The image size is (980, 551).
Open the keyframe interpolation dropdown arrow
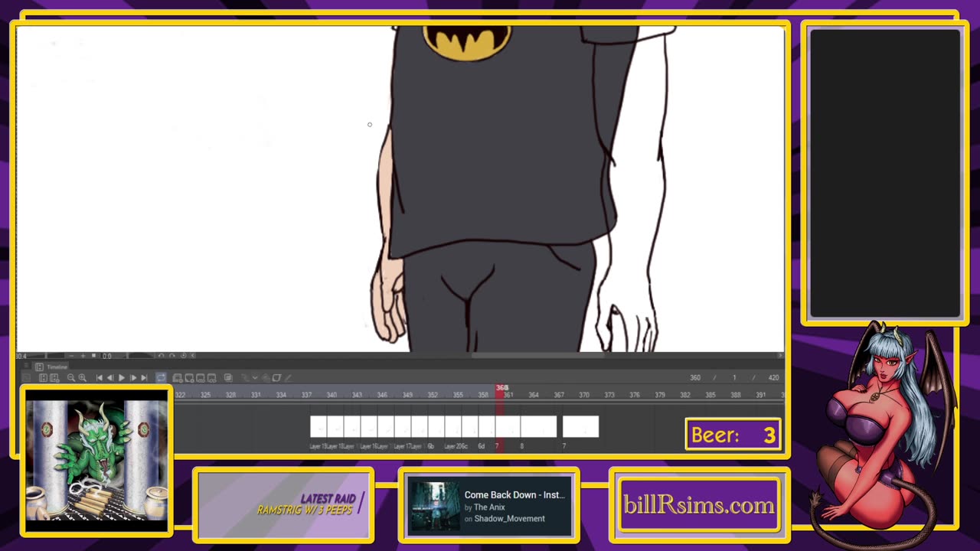click(255, 377)
